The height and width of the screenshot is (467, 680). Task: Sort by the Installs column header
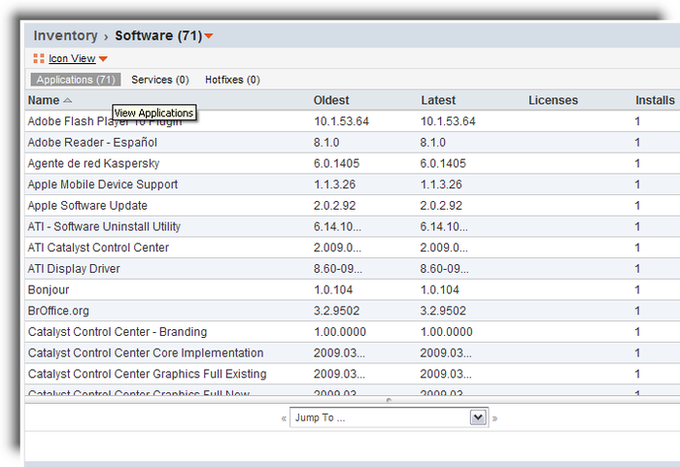tap(655, 101)
